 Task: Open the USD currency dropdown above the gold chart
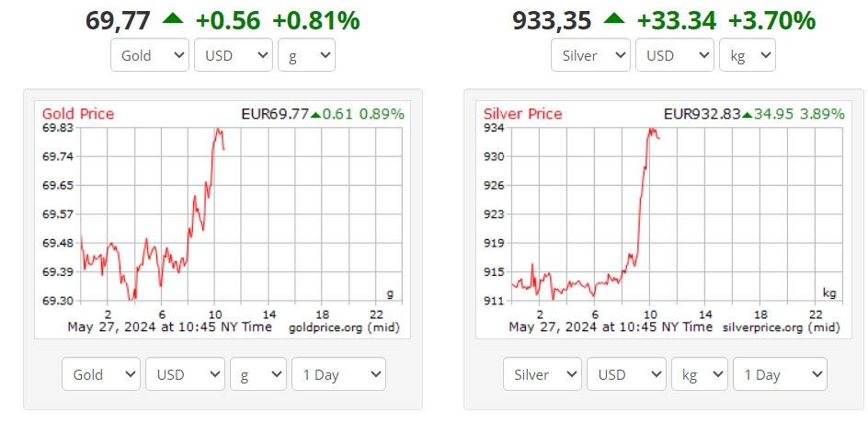234,55
